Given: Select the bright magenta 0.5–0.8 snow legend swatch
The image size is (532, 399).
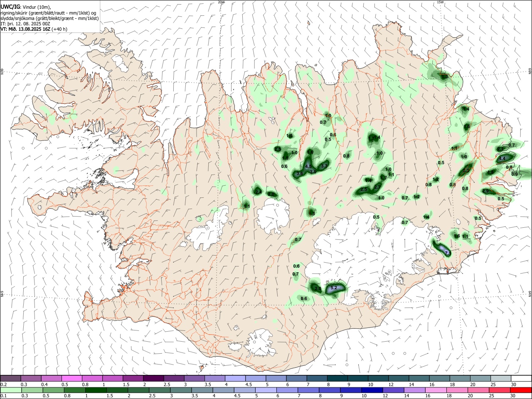Looking at the screenshot, I should pos(71,378).
